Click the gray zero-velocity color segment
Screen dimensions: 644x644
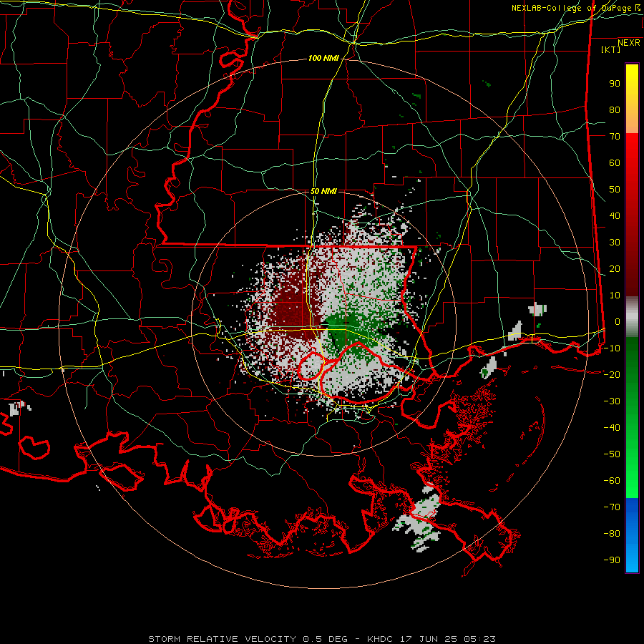point(632,317)
